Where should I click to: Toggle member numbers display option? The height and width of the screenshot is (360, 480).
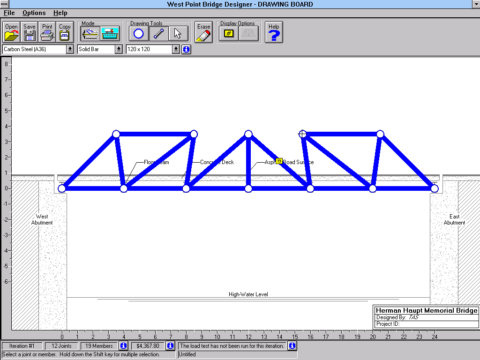(229, 34)
